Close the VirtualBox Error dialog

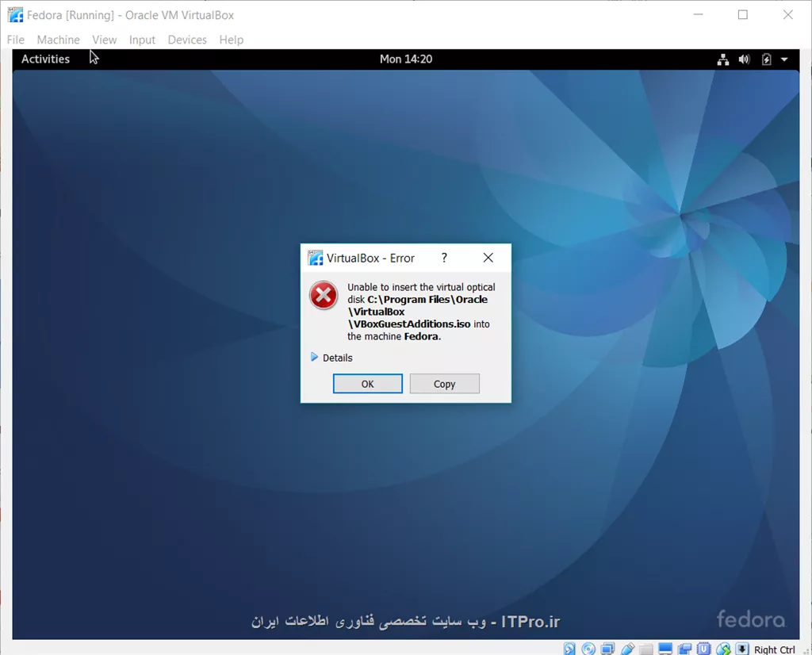pos(488,258)
